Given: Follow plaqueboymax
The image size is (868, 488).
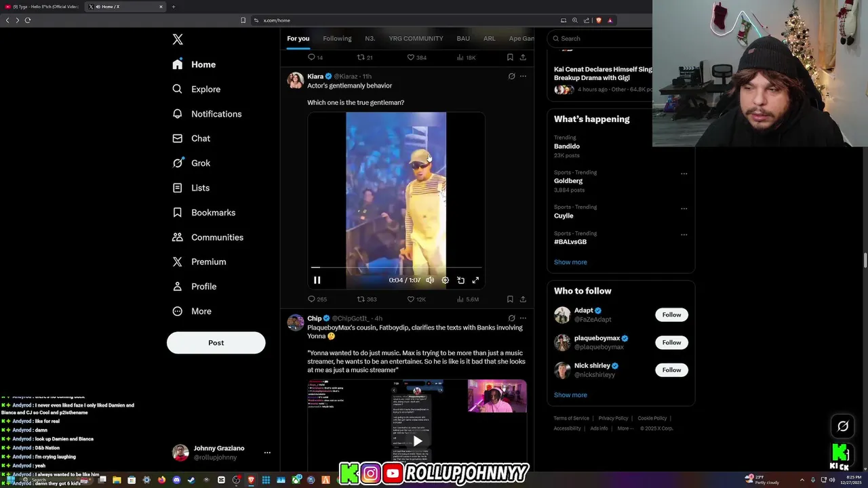Looking at the screenshot, I should (671, 342).
